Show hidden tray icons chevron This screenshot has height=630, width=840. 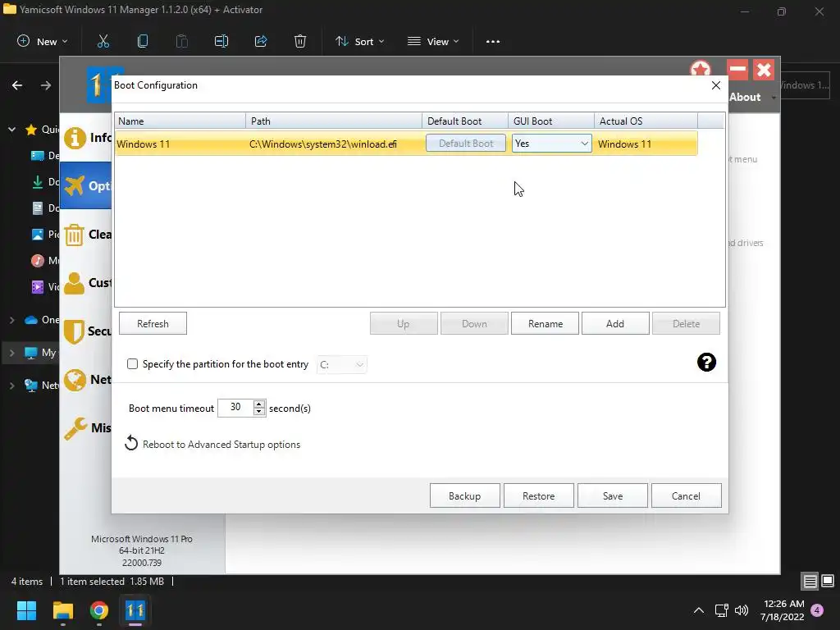(x=699, y=610)
